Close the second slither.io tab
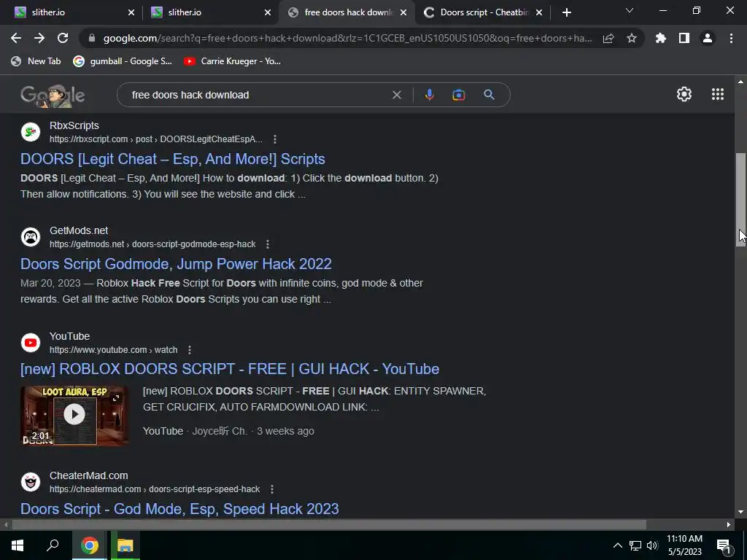The width and height of the screenshot is (747, 560). 268,13
